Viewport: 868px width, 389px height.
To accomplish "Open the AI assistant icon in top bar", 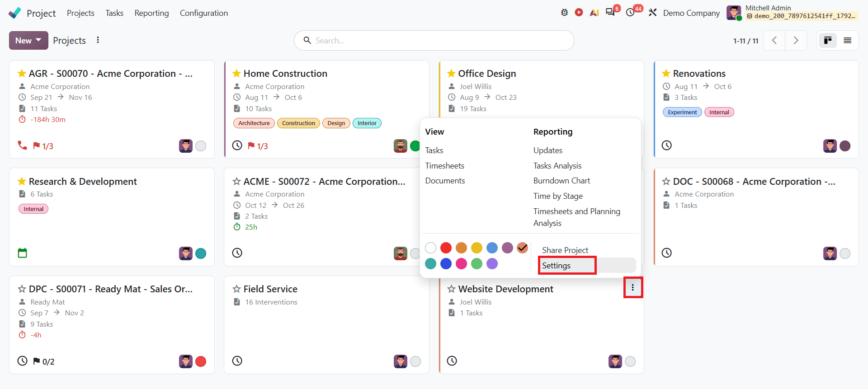I will pos(594,13).
